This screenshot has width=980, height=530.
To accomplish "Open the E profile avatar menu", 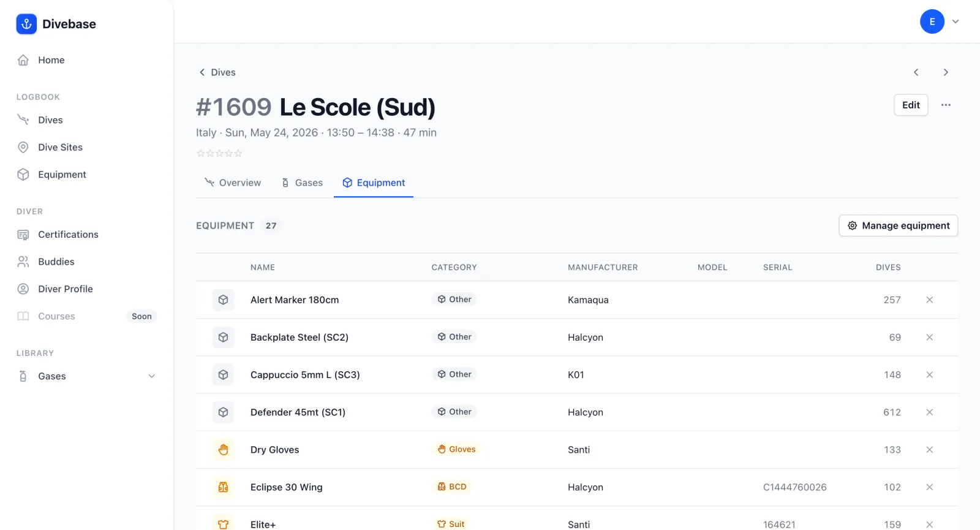I will click(932, 21).
